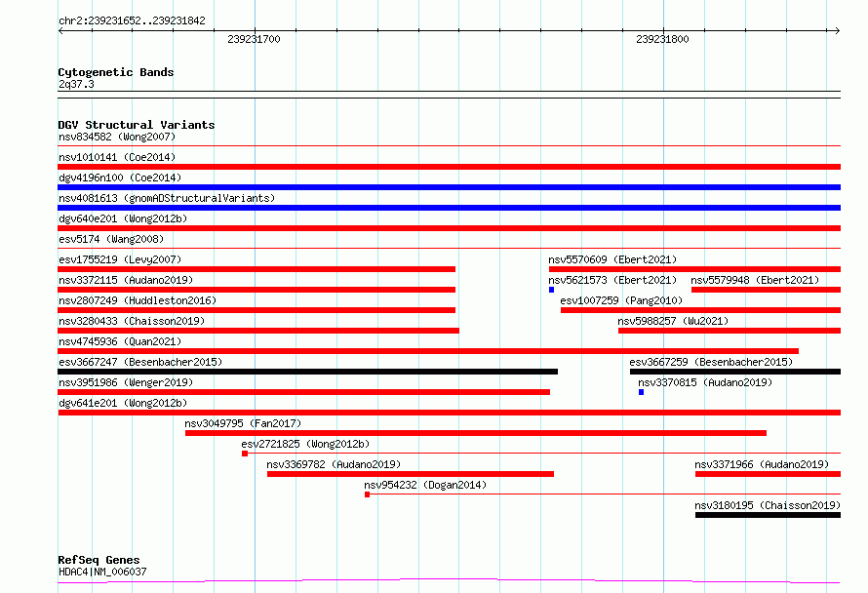Click the small blue nsv3370815 (Audano2019) marker

pos(641,392)
